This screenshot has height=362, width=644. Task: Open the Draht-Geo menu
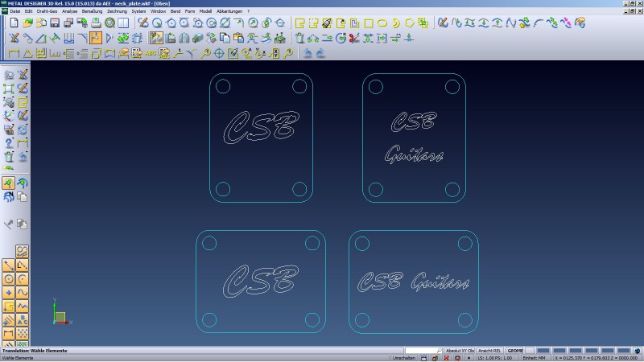[x=47, y=12]
